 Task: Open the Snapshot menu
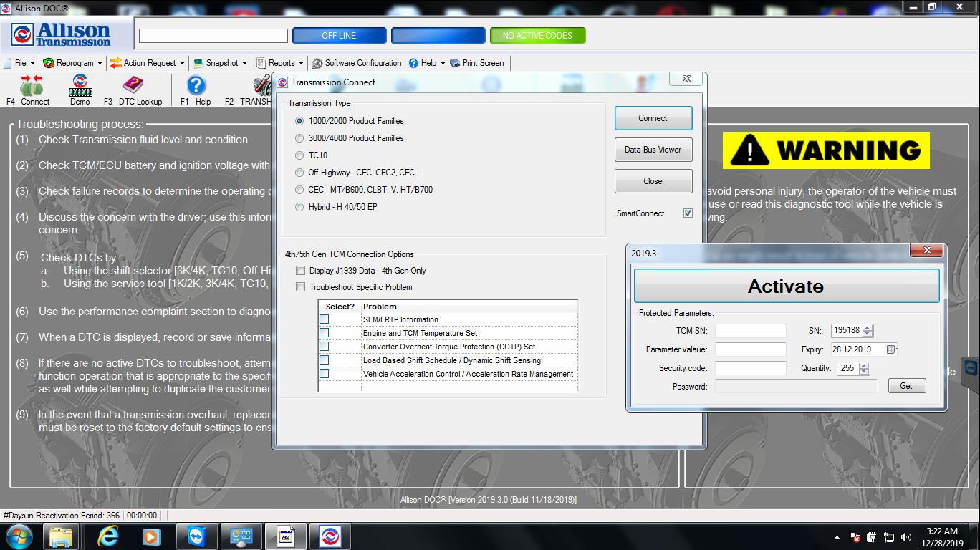220,63
